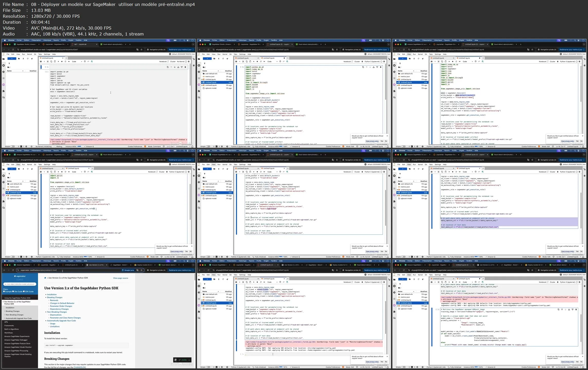Screen dimensions: 588x370
Task: Refresh the file browser in the XGBoost-image cell frame
Action: coord(418,279)
